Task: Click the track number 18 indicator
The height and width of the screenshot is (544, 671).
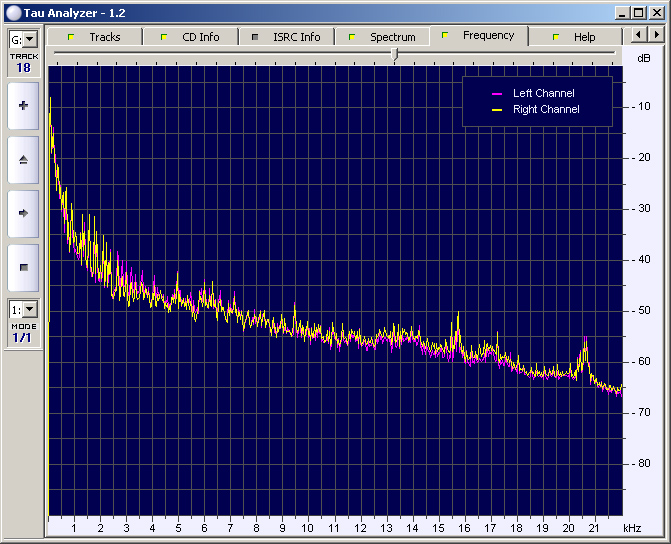Action: 23,68
